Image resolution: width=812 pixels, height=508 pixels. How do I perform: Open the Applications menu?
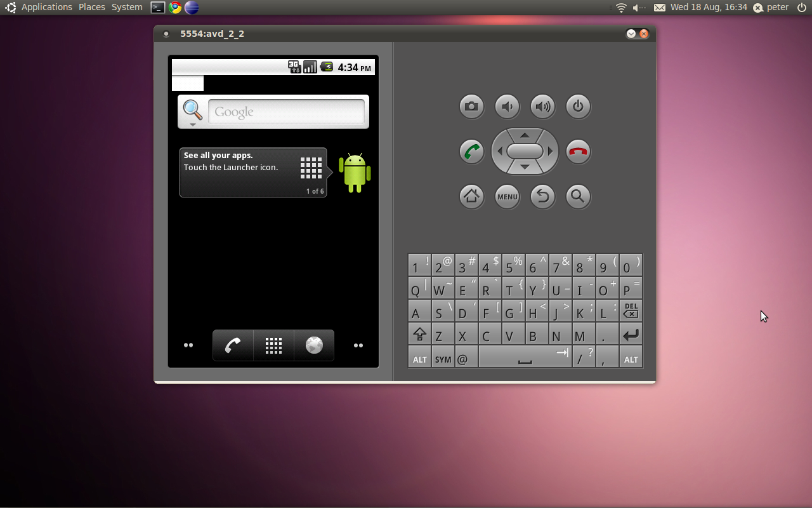pos(47,7)
